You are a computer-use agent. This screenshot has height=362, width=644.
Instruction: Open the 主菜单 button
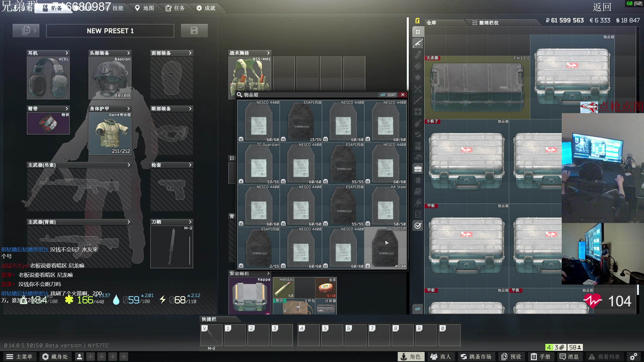[20, 356]
